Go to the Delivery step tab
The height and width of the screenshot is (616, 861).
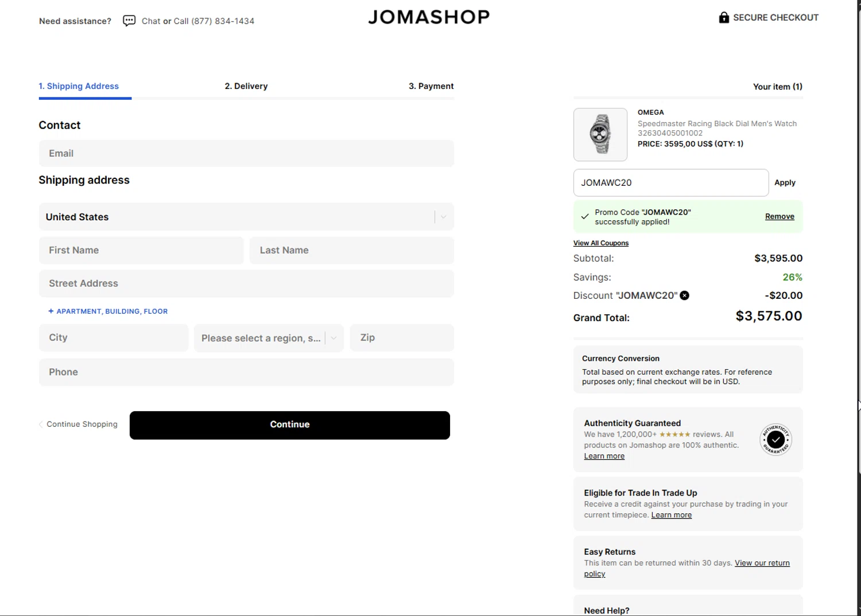click(x=246, y=86)
